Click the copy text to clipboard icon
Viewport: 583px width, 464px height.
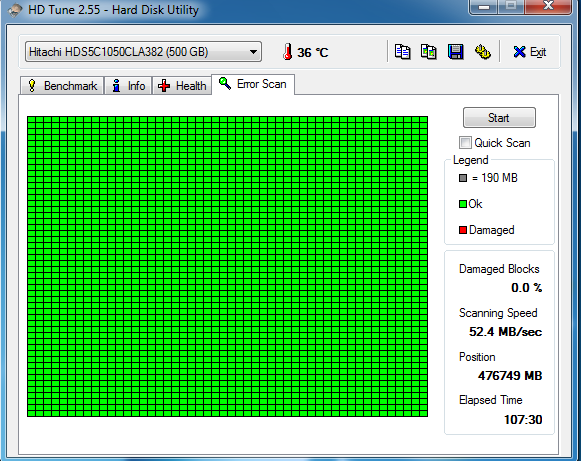402,52
